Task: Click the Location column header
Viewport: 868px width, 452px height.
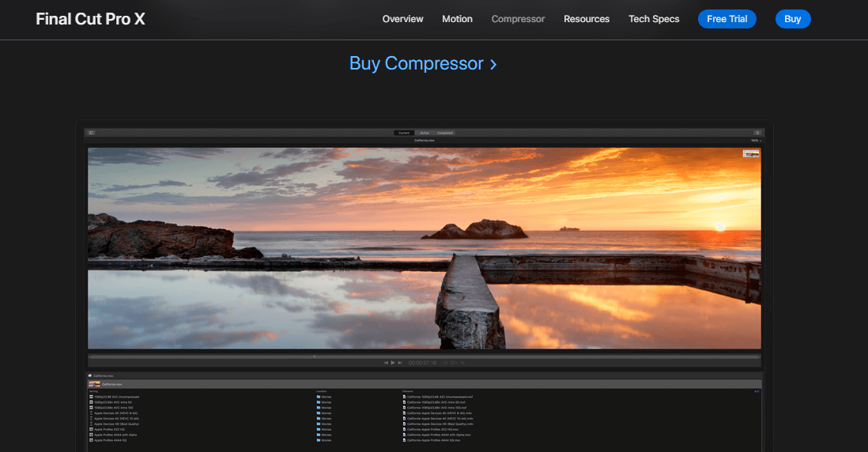Action: [321, 391]
